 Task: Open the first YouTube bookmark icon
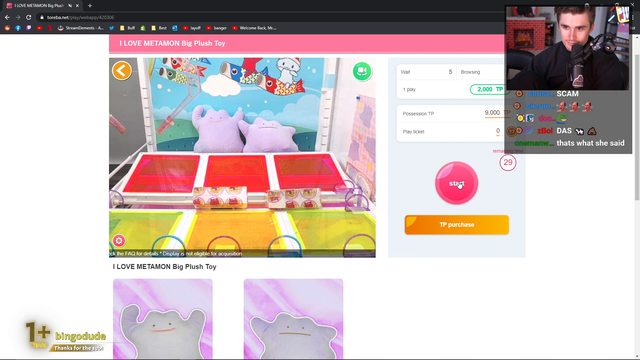[x=39, y=28]
